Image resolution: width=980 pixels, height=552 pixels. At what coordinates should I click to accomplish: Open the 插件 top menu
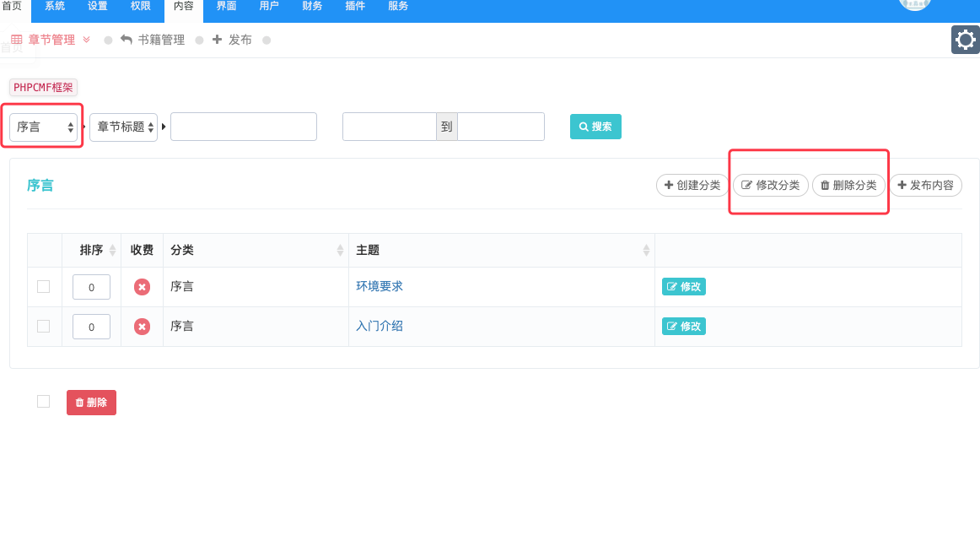click(355, 6)
